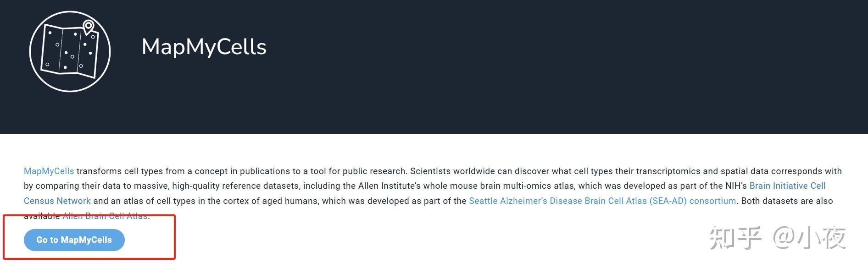
Task: Click the location pin on the map logo
Action: click(x=88, y=27)
